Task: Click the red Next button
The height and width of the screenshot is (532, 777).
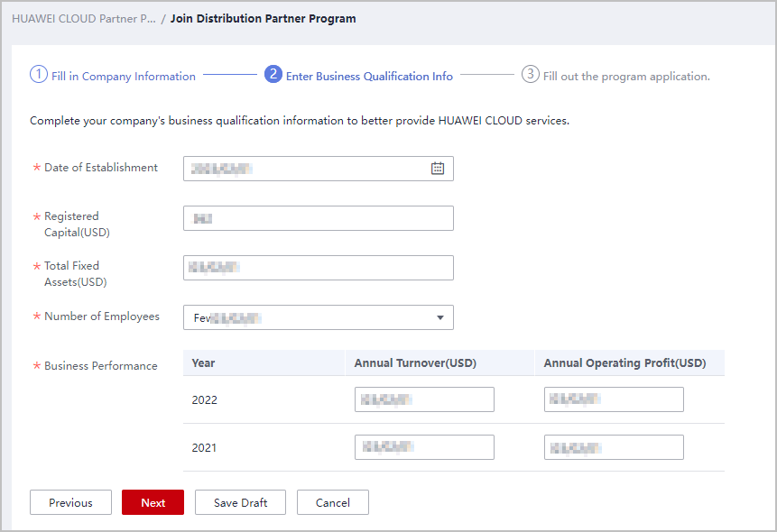Action: click(x=153, y=502)
